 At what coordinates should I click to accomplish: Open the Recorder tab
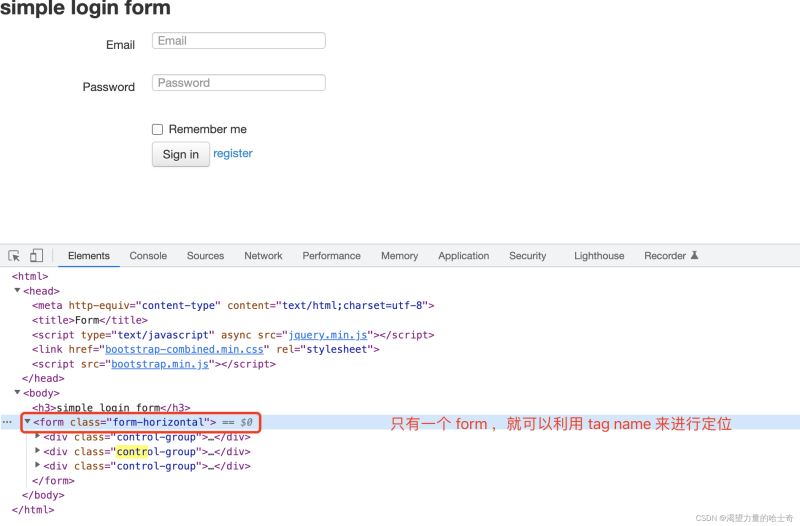(x=670, y=256)
